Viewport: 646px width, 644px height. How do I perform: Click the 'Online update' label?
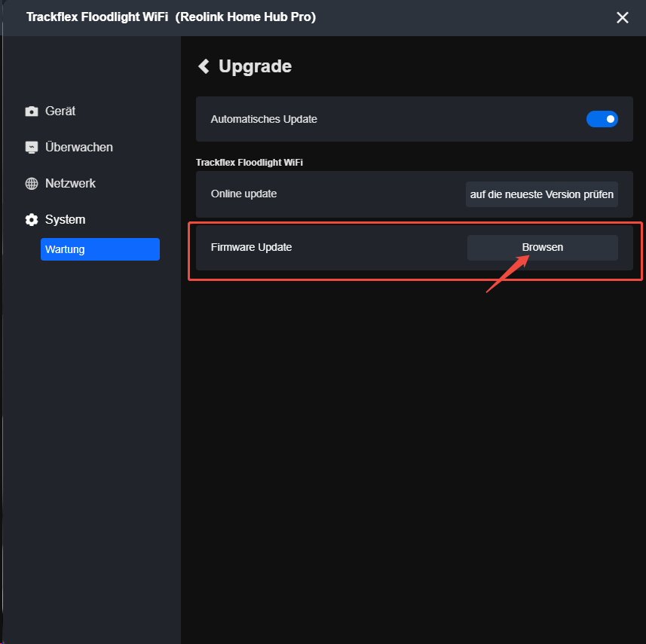click(243, 194)
